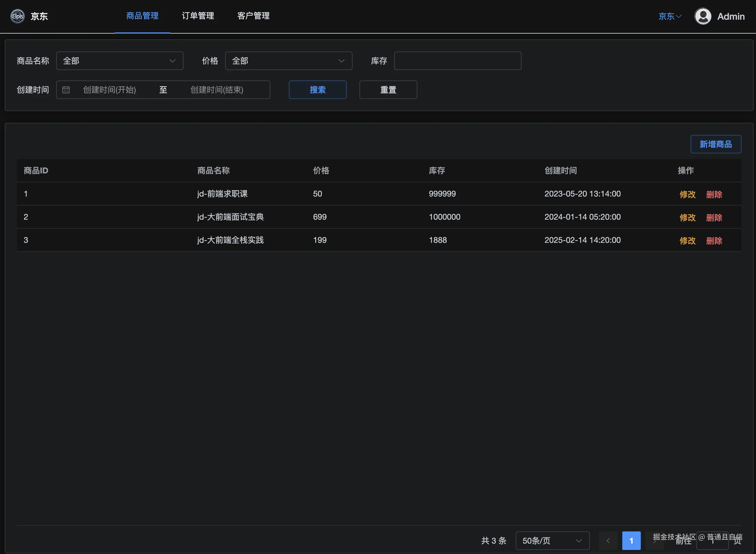Switch to 订单管理 tab
The width and height of the screenshot is (756, 554).
pos(198,16)
